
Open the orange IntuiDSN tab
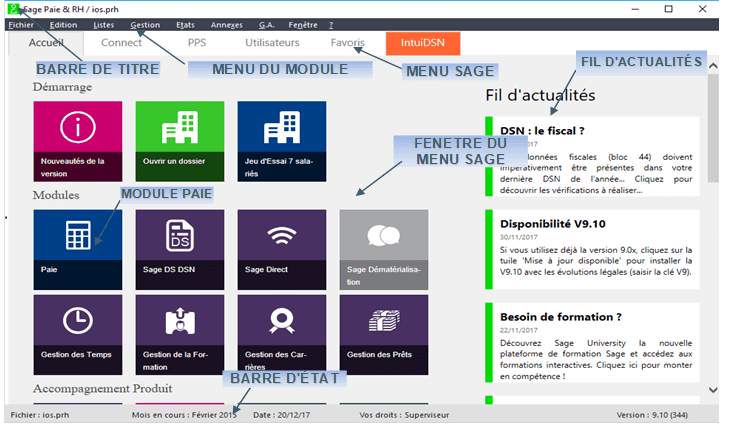423,43
